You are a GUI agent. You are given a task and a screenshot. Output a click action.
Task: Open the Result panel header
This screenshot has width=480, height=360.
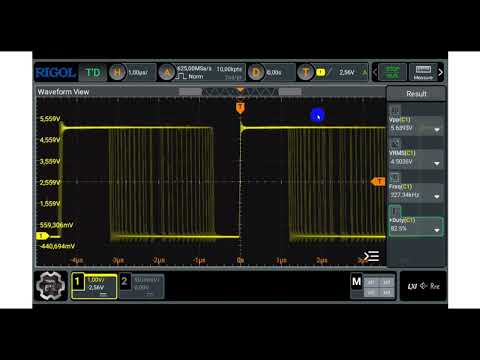click(x=416, y=94)
